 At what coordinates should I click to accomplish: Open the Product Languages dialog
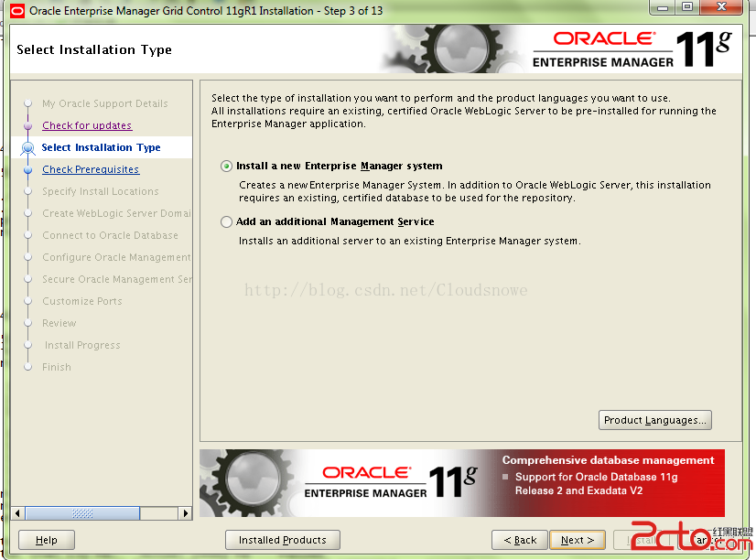pos(654,420)
